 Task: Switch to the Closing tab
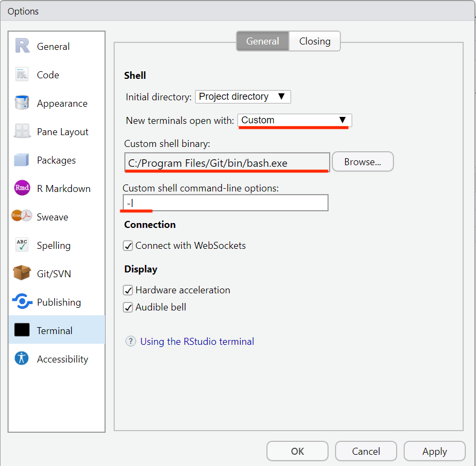[x=315, y=41]
